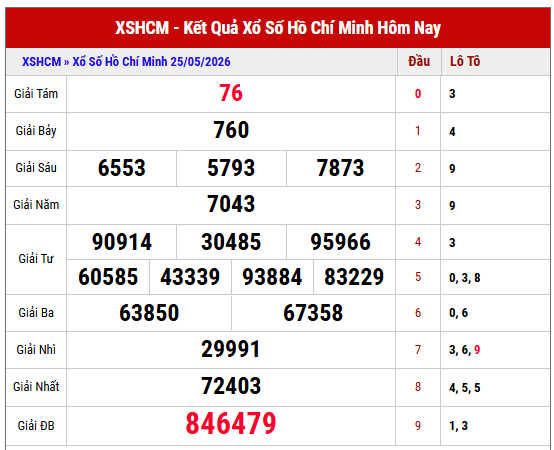This screenshot has width=554, height=450.
Task: Select Giải Tư number 43339
Action: tap(190, 277)
